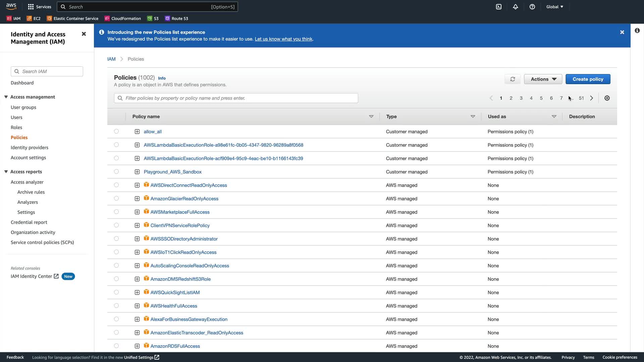Click the help question mark icon
Screen dimensions: 644x362
[532, 7]
